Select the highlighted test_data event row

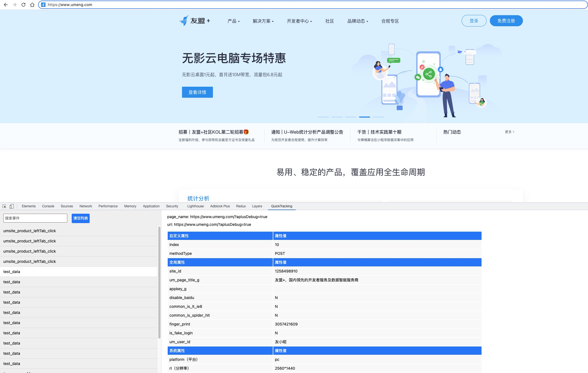pyautogui.click(x=79, y=272)
